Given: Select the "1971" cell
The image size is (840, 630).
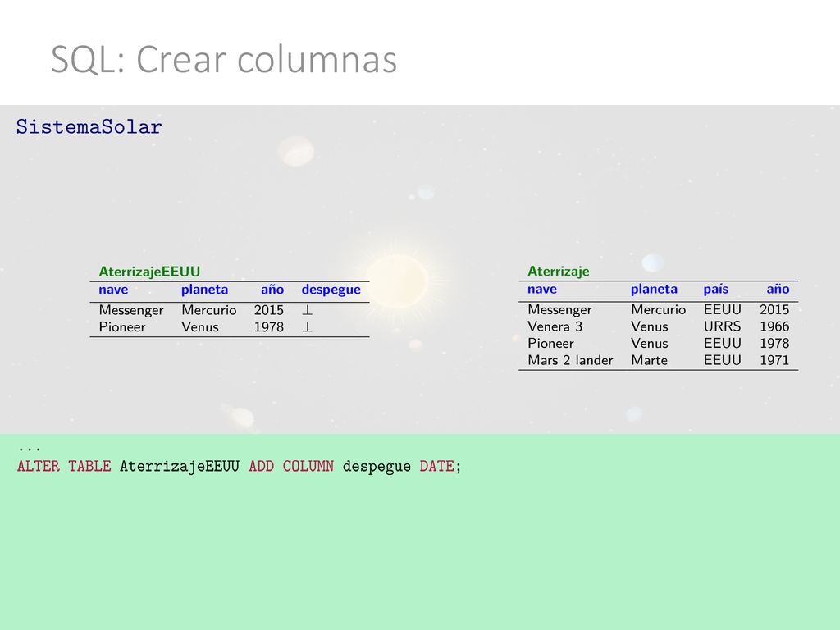Looking at the screenshot, I should pyautogui.click(x=774, y=360).
